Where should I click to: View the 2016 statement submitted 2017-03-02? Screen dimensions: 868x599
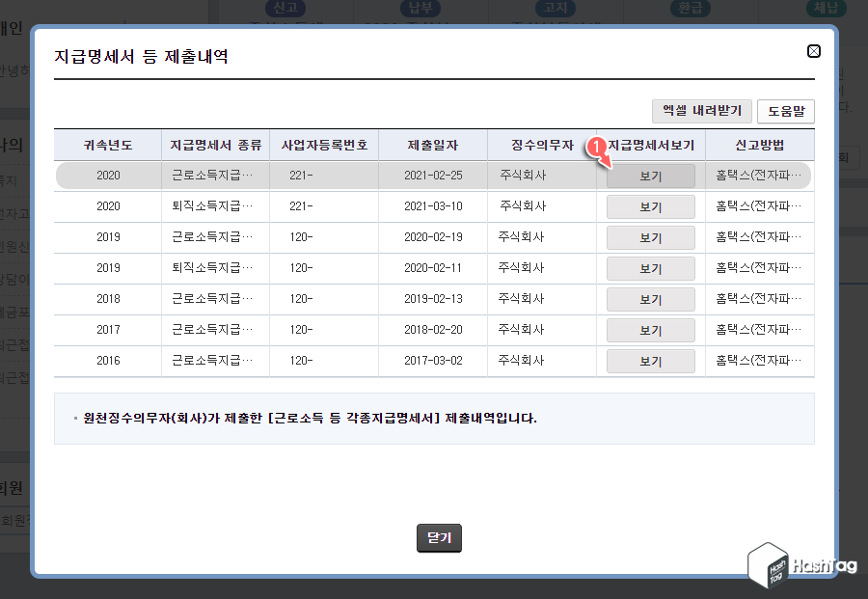650,360
